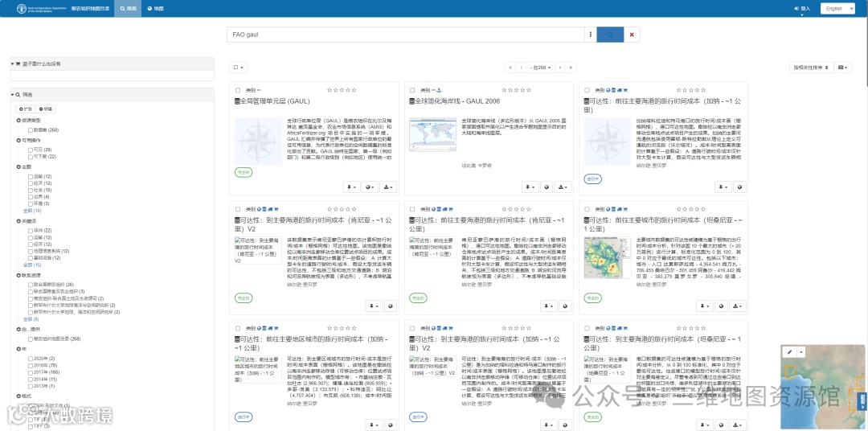Image resolution: width=868 pixels, height=431 pixels.
Task: Open download menu on 全球简化海岸线 card
Action: [563, 187]
